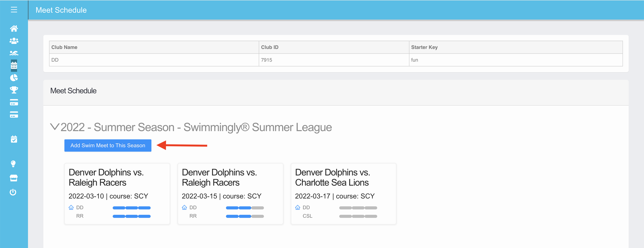The width and height of the screenshot is (644, 248).
Task: Click the 2022 Summer Season heading text
Action: click(x=196, y=127)
